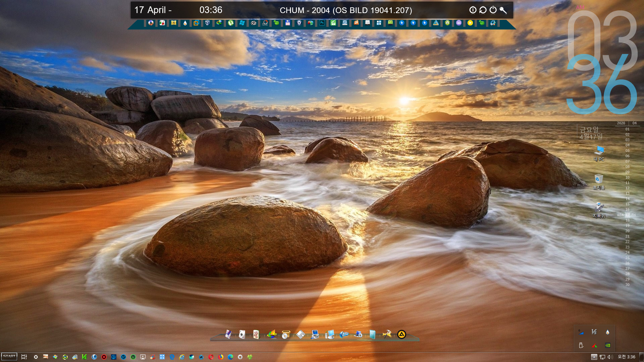This screenshot has height=362, width=644.
Task: Open the green V vim-like icon on taskbar
Action: coord(85,357)
